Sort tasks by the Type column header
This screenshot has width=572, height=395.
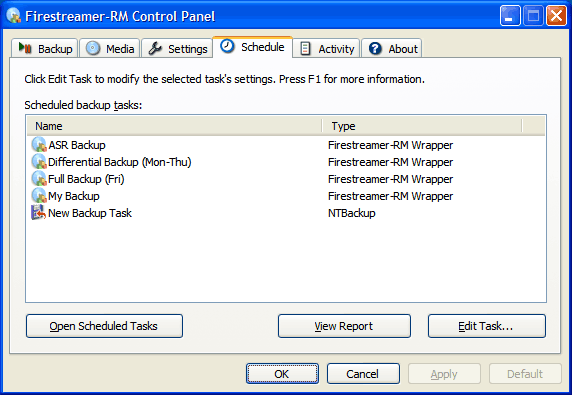422,126
